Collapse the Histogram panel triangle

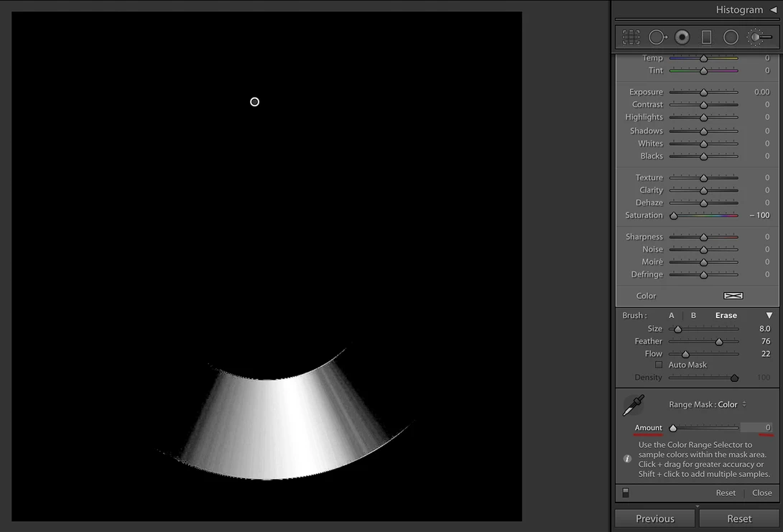(773, 9)
